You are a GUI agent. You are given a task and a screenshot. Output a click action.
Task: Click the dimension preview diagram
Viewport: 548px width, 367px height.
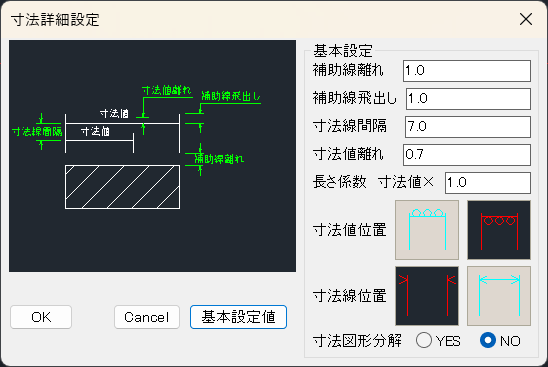152,156
